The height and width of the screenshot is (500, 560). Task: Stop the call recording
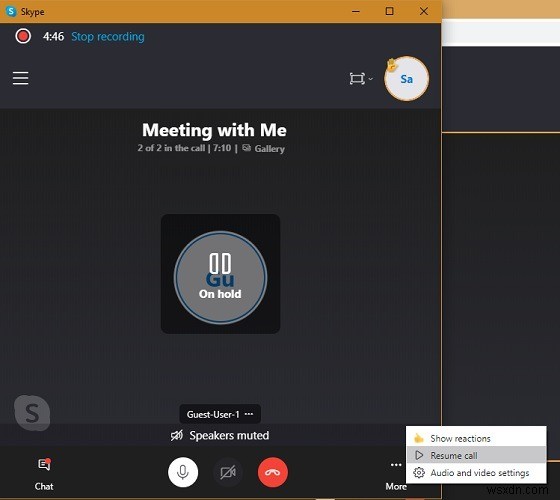point(108,37)
